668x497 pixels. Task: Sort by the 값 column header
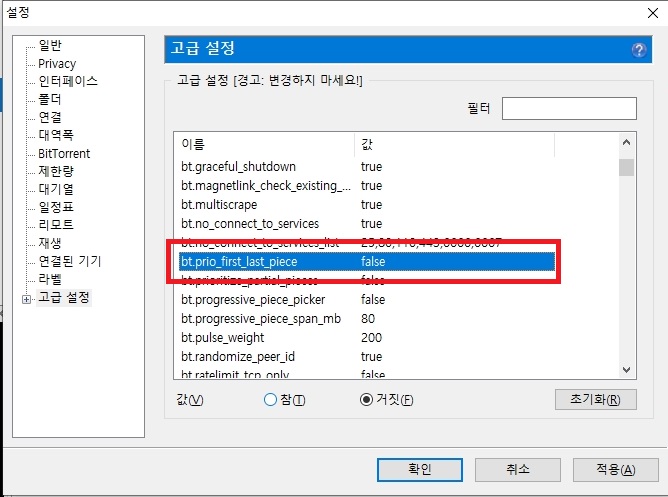454,144
